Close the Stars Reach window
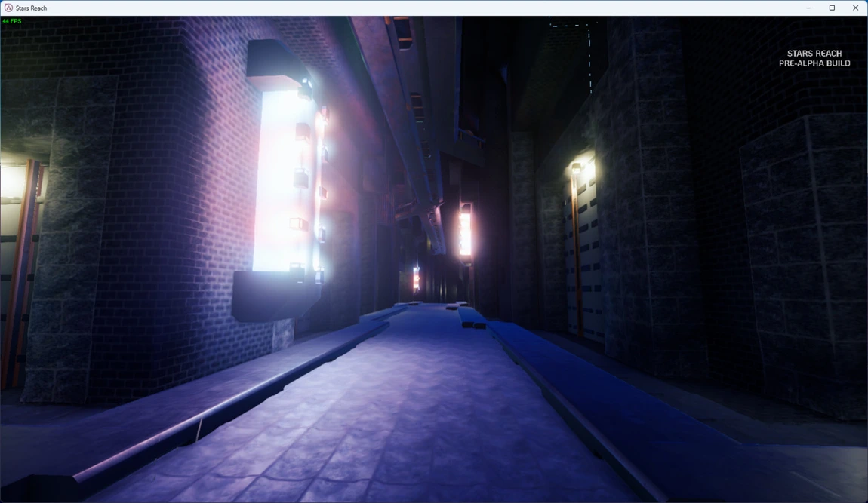Viewport: 868px width, 503px height. click(855, 8)
